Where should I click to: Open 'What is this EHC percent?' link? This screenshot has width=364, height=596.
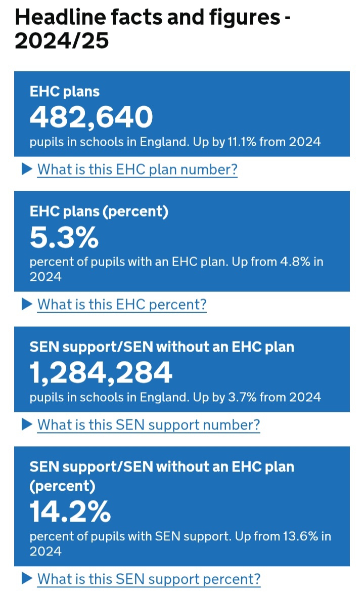pos(122,305)
